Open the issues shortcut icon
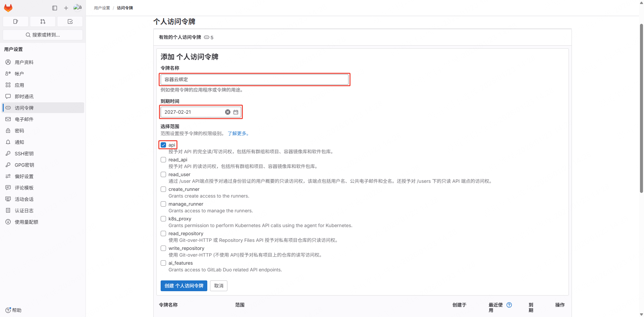 coord(15,21)
